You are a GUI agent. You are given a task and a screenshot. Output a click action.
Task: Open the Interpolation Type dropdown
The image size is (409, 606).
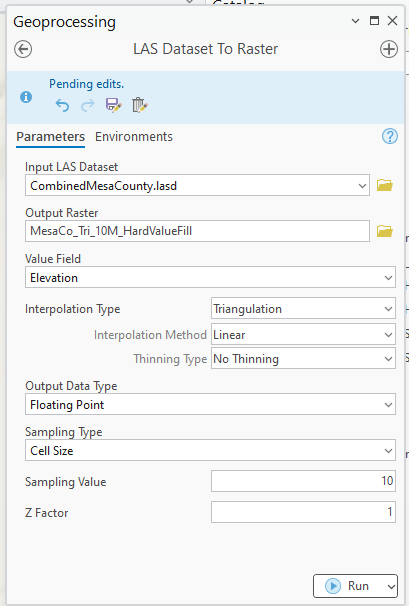tap(388, 309)
